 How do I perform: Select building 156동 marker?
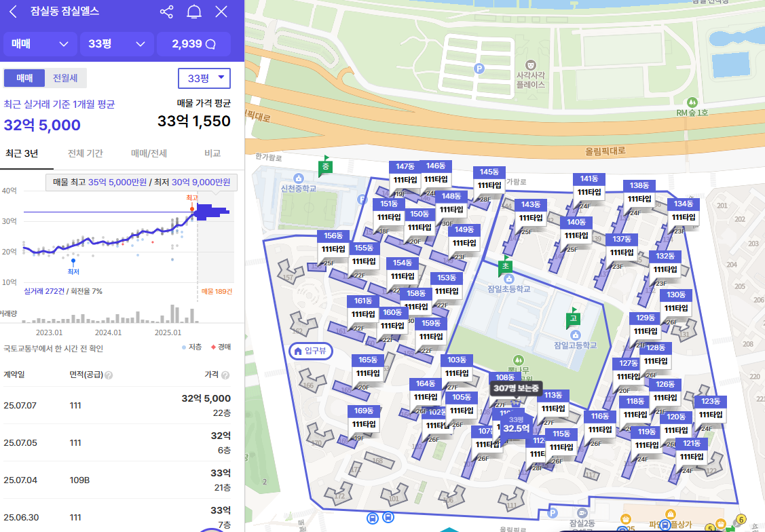pyautogui.click(x=333, y=242)
